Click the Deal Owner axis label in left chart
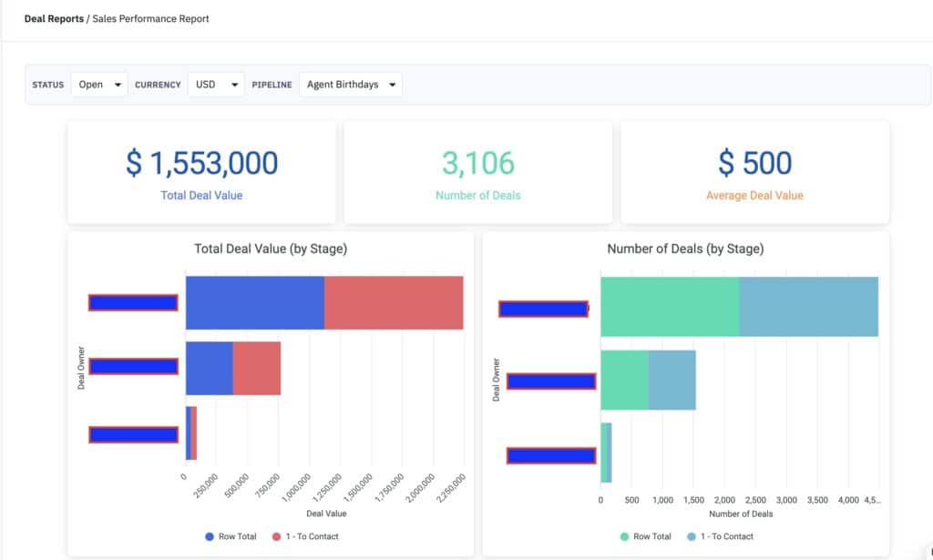The image size is (933, 560). click(81, 368)
